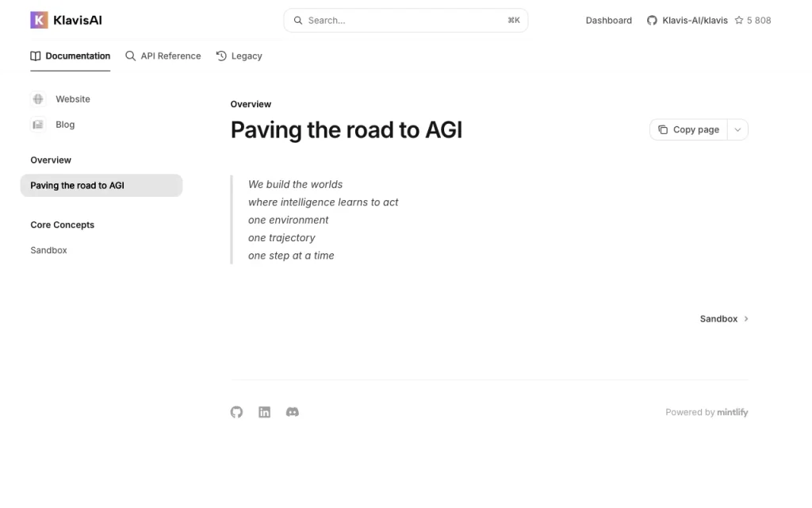Click the Overview sidebar section heading
Viewport: 812px width, 508px height.
pos(51,160)
